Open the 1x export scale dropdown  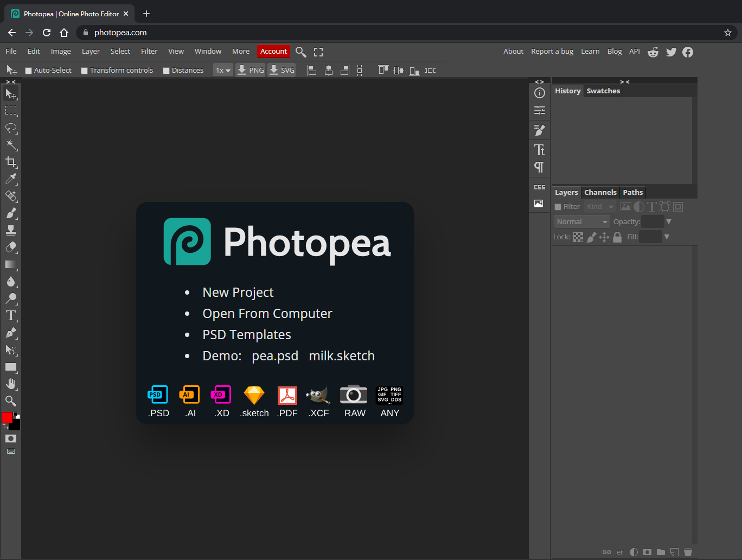[x=223, y=70]
